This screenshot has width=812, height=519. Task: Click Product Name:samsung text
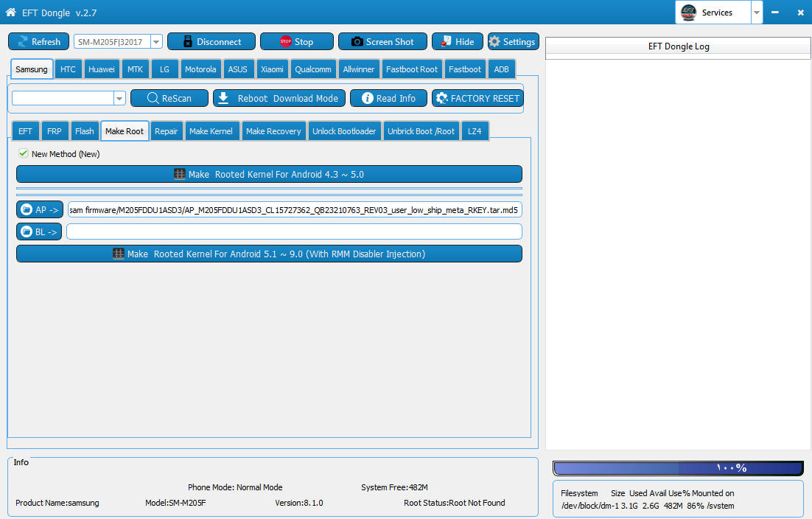point(57,503)
